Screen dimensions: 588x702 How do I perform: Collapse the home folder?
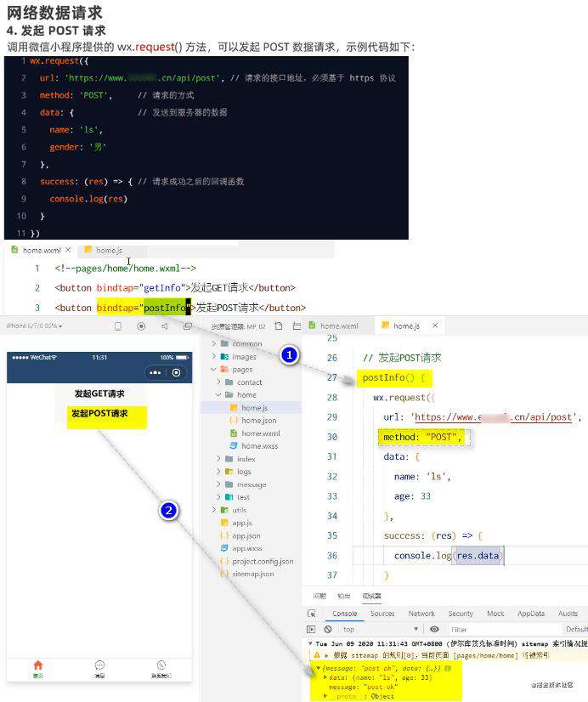(x=218, y=395)
